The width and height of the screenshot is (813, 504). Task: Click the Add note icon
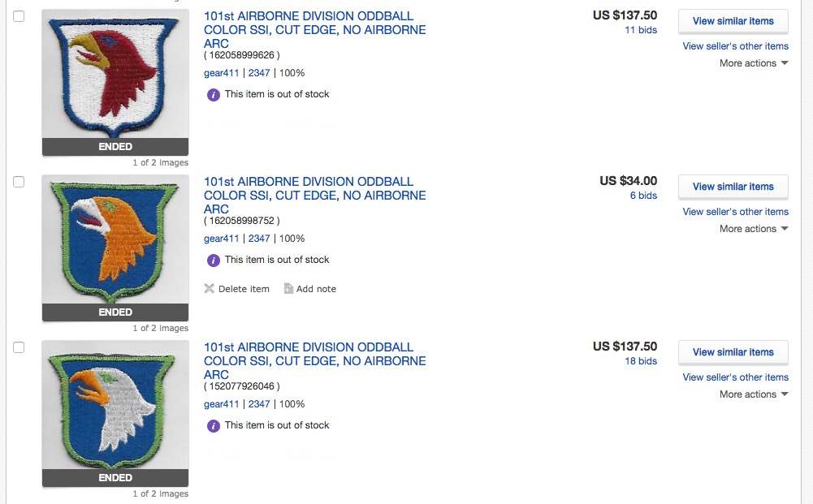click(288, 289)
